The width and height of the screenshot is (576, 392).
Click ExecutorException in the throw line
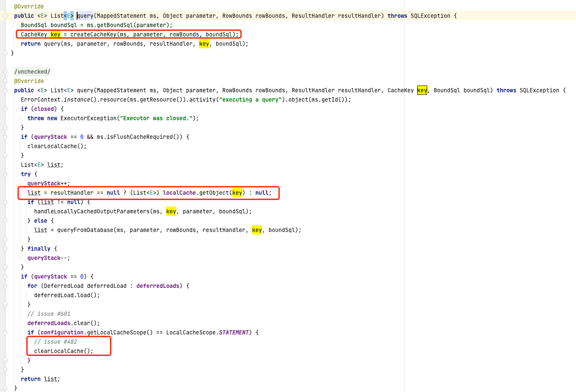(x=89, y=118)
